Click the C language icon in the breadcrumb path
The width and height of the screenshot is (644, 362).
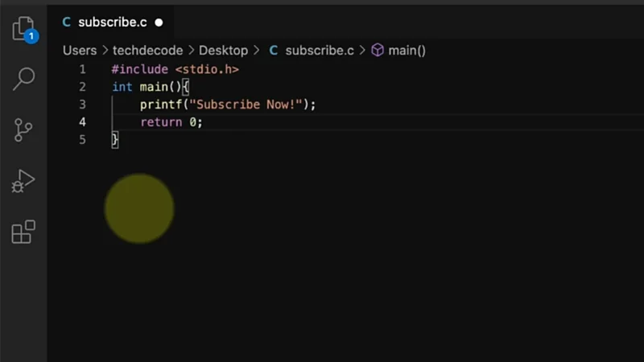(273, 50)
